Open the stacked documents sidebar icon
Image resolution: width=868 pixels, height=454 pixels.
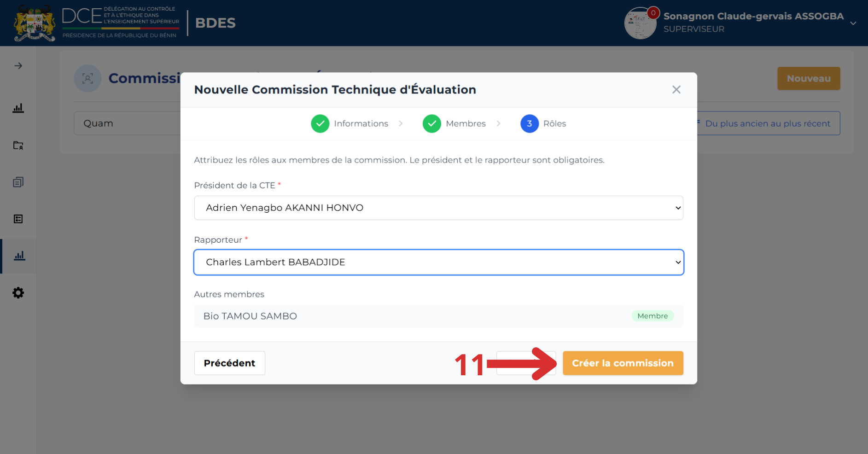tap(18, 182)
